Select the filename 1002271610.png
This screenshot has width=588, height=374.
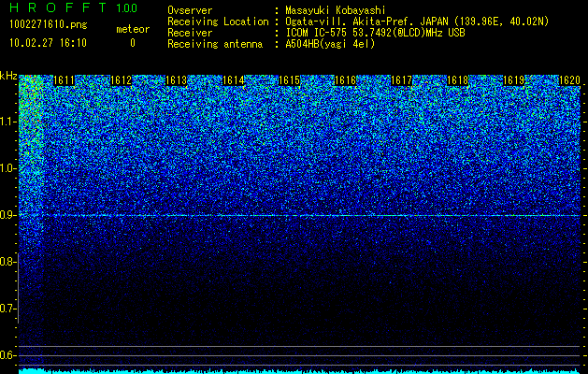click(x=49, y=25)
